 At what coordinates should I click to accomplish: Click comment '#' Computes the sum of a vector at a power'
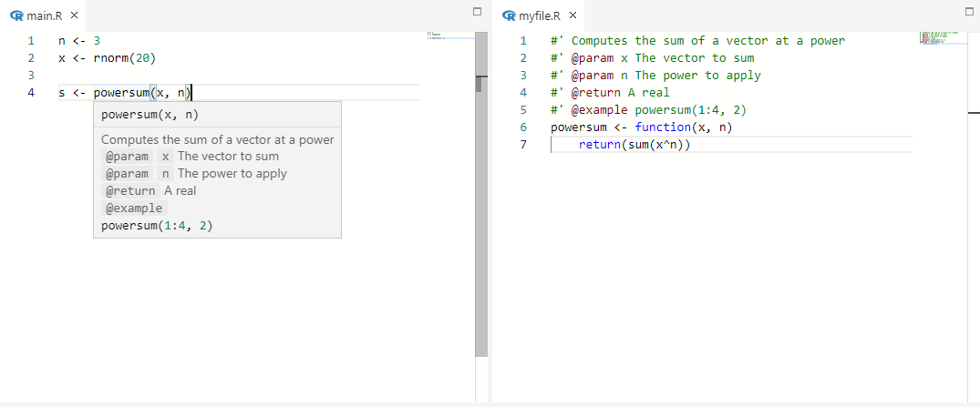pos(697,41)
